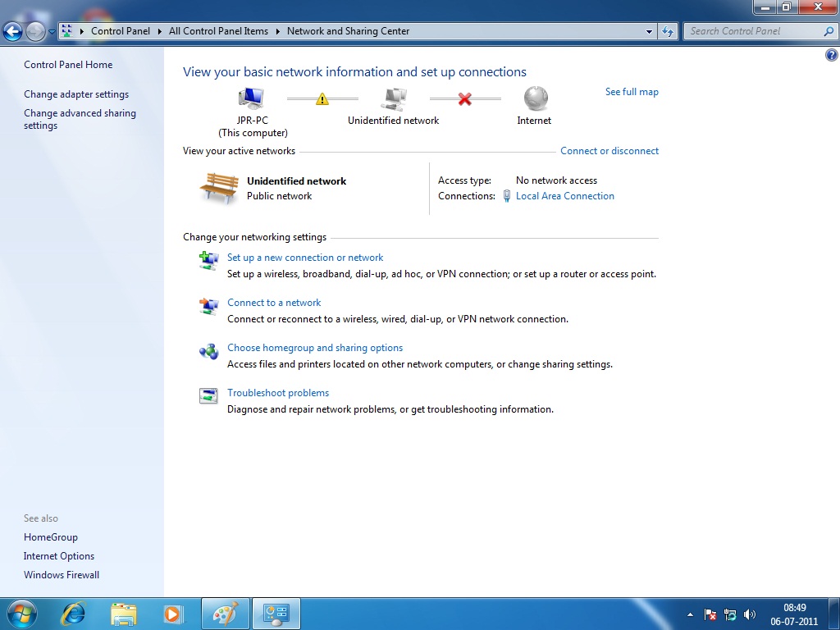Screen dimensions: 840x630
Task: Click the search magnifier icon
Action: (829, 31)
